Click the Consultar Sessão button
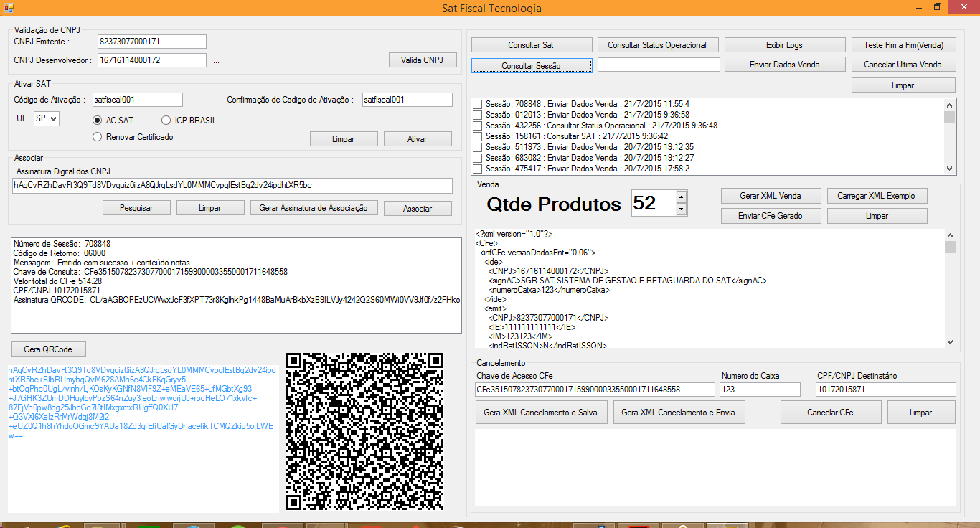Viewport: 980px width, 528px height. (x=532, y=65)
